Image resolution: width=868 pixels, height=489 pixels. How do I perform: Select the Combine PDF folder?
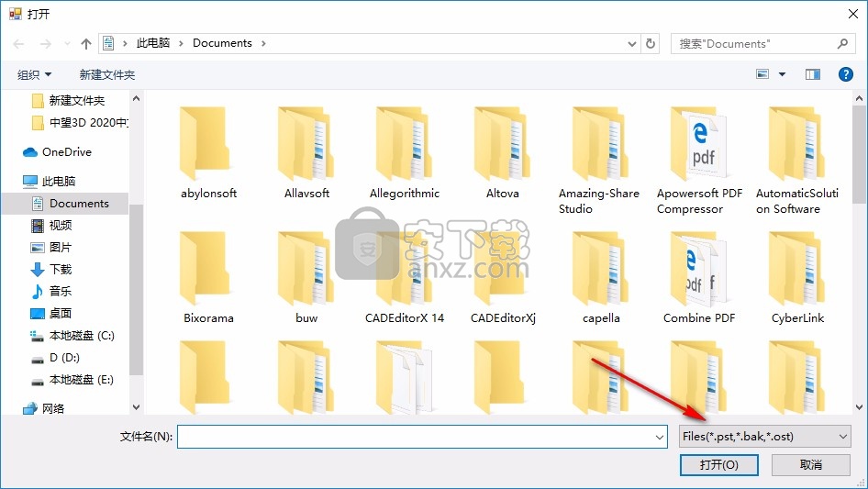point(699,277)
